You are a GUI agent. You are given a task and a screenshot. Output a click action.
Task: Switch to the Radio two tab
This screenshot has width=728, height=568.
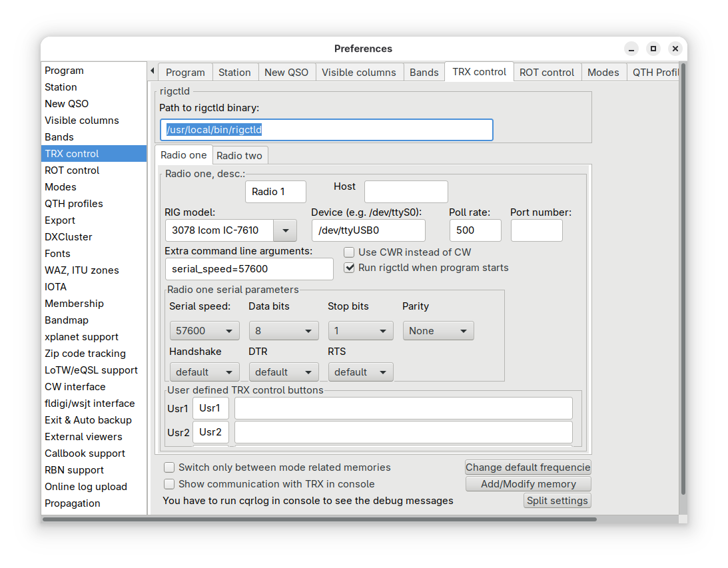point(239,155)
